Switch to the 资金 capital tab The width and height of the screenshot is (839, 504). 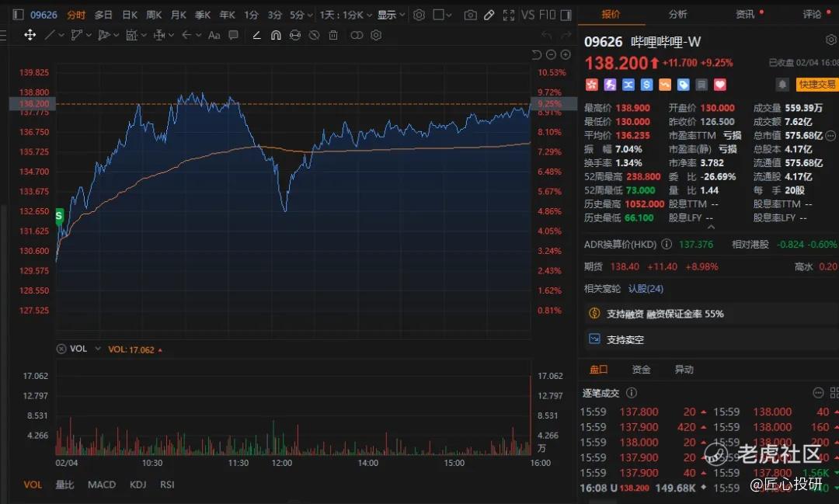(641, 369)
